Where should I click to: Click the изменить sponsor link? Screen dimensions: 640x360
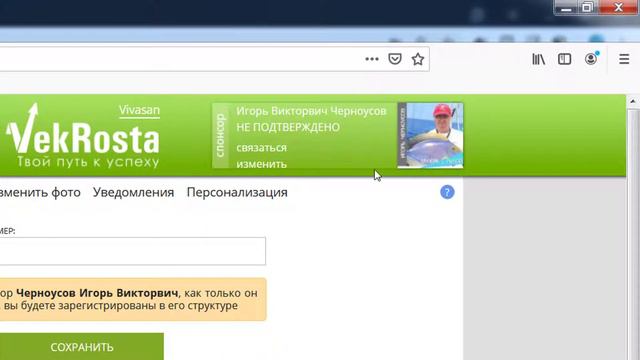(x=261, y=164)
